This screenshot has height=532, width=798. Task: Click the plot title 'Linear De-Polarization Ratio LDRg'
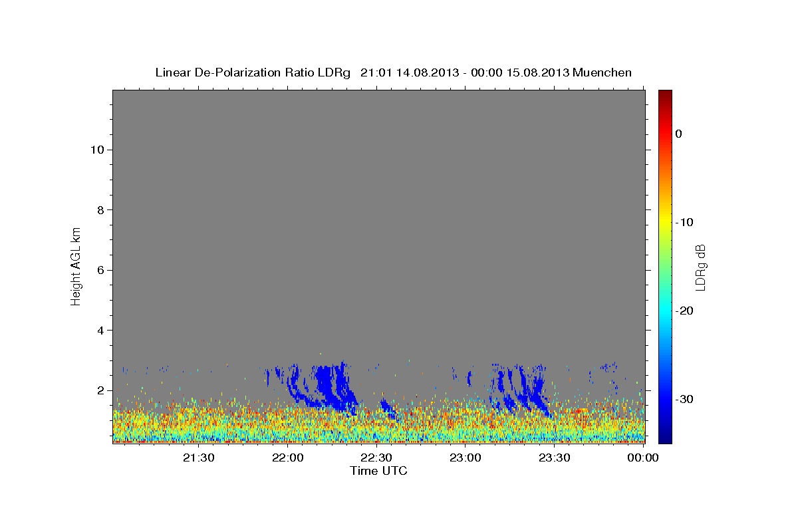click(x=253, y=72)
